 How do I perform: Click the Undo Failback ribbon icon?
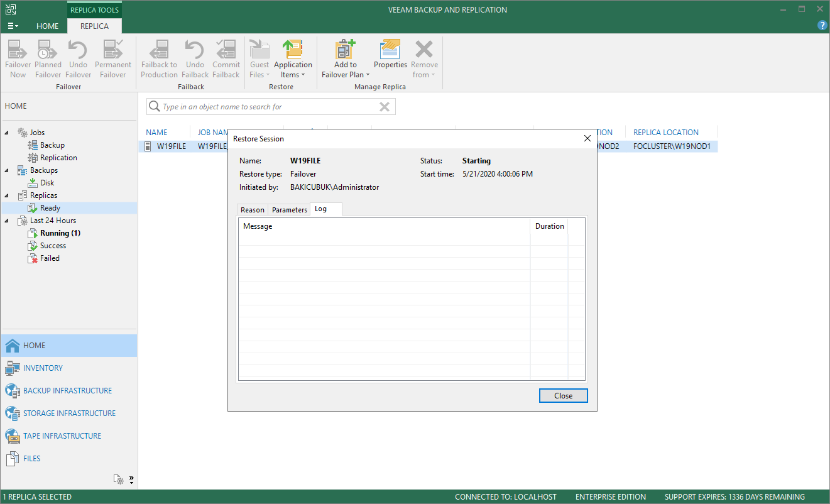pyautogui.click(x=195, y=59)
